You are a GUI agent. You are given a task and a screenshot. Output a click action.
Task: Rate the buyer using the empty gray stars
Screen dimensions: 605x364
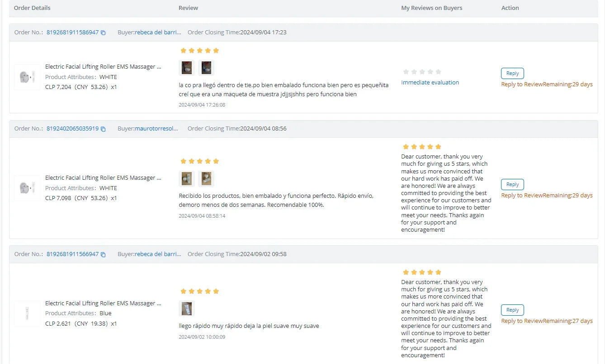(422, 72)
